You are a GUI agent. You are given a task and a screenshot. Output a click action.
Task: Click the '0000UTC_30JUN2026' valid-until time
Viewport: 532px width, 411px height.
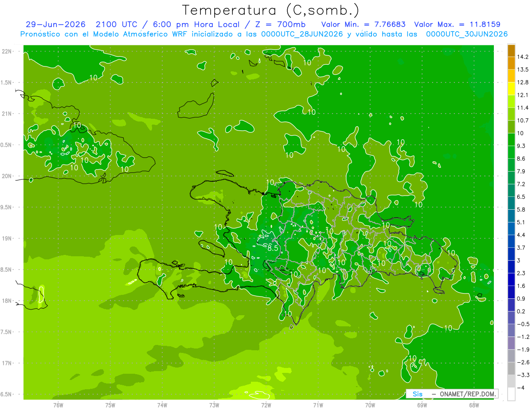[x=466, y=34]
